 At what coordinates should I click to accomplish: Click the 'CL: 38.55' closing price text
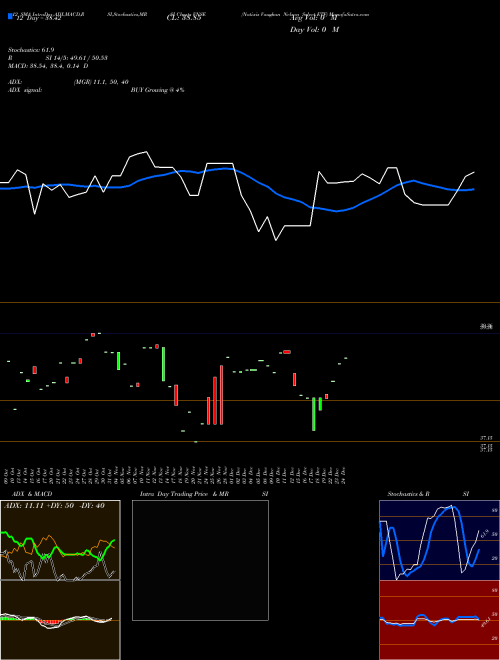point(184,18)
